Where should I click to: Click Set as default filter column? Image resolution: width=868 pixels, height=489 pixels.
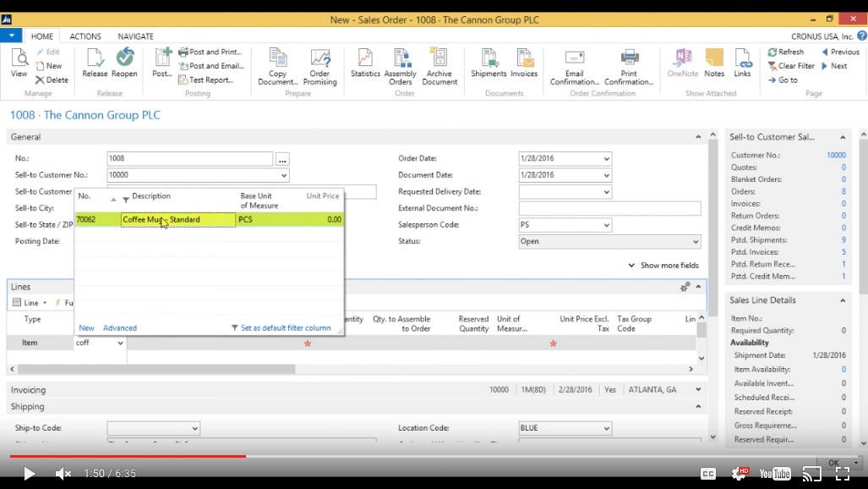click(281, 327)
